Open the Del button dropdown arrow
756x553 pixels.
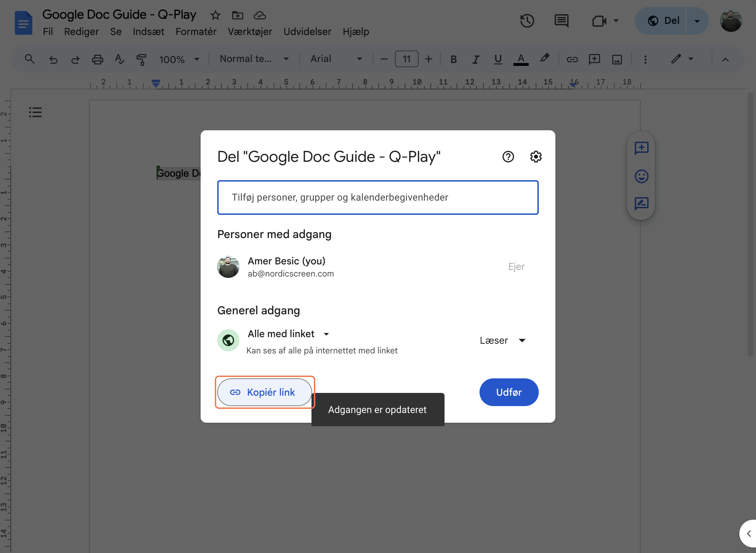pos(697,21)
